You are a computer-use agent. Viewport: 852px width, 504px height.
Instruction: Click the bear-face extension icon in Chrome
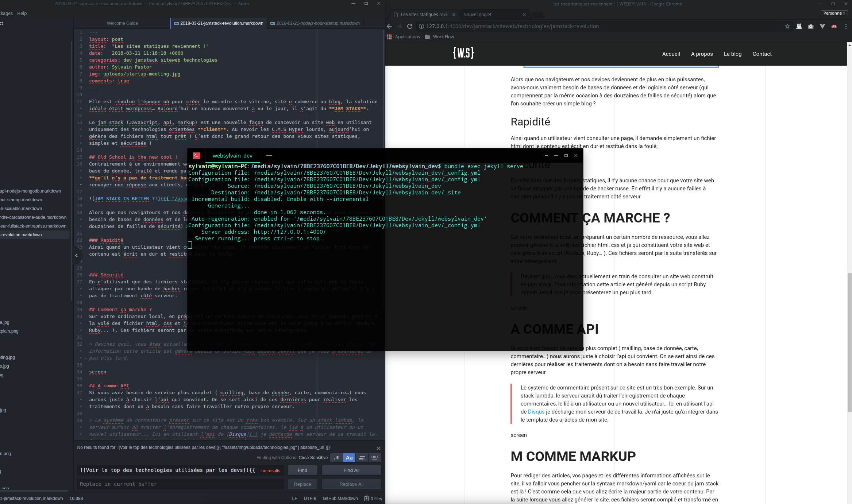(x=799, y=26)
